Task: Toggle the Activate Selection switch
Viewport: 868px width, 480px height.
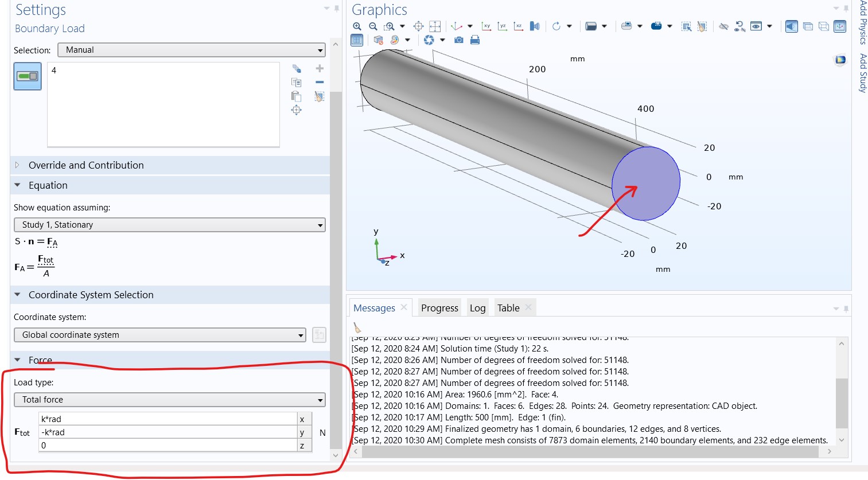Action: 28,76
